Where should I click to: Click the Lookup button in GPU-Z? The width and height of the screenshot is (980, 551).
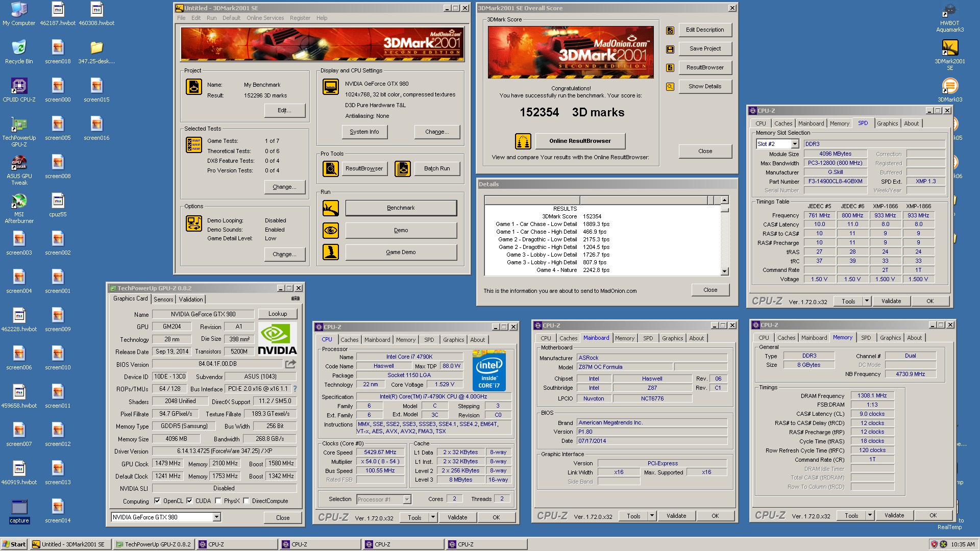click(278, 314)
